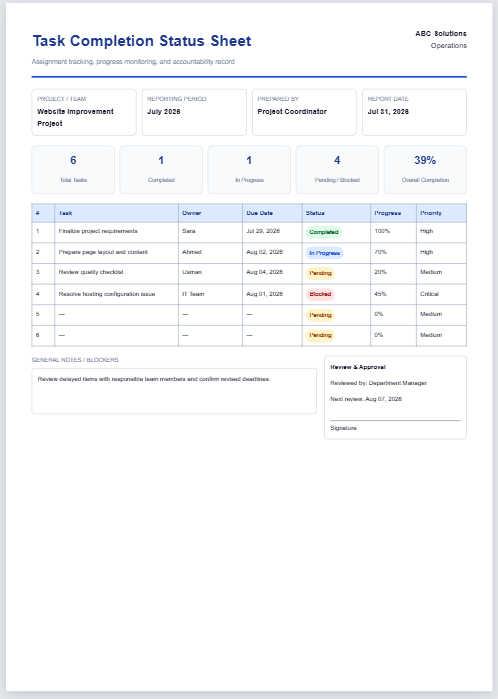The image size is (498, 699).
Task: Click the 'Pending / Blocked' stat label
Action: coord(337,180)
